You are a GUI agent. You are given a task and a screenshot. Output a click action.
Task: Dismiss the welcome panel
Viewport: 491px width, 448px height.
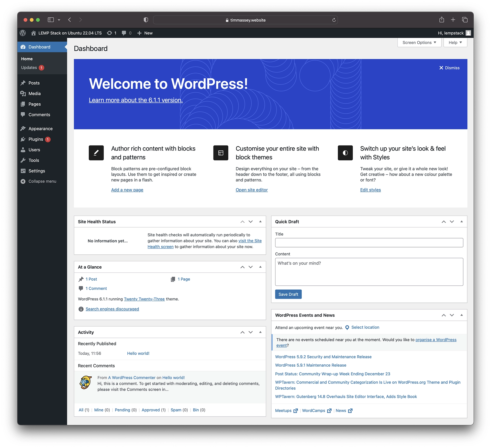pyautogui.click(x=449, y=68)
